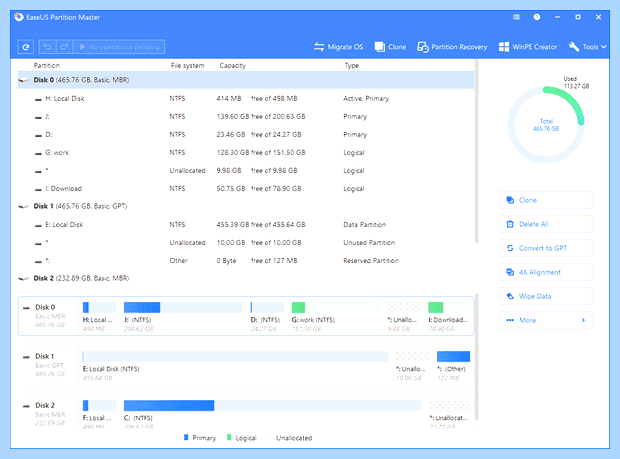Select the I: Download partition row
The width and height of the screenshot is (620, 459).
point(246,189)
